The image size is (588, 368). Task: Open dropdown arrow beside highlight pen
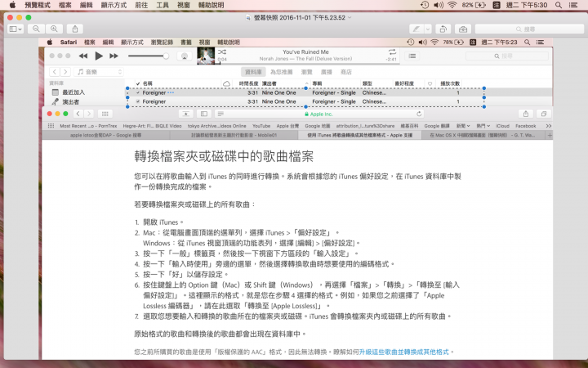[427, 29]
